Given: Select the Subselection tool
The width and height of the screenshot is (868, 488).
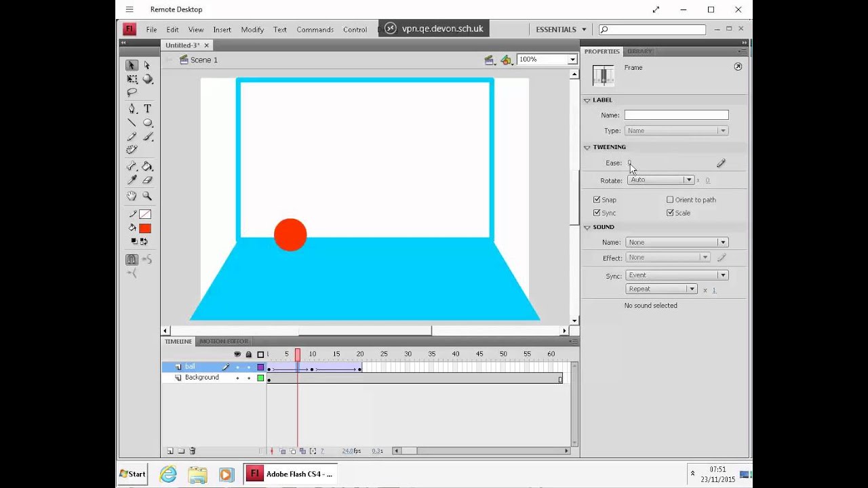Looking at the screenshot, I should pos(147,65).
